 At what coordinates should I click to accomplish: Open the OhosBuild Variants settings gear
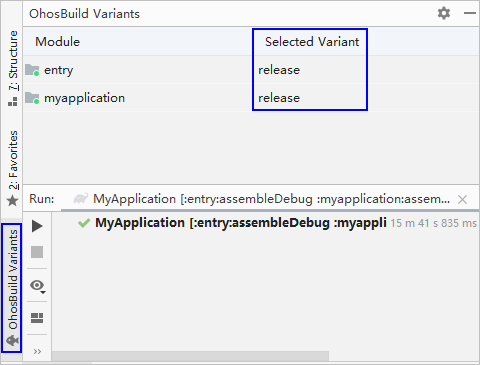click(x=444, y=13)
